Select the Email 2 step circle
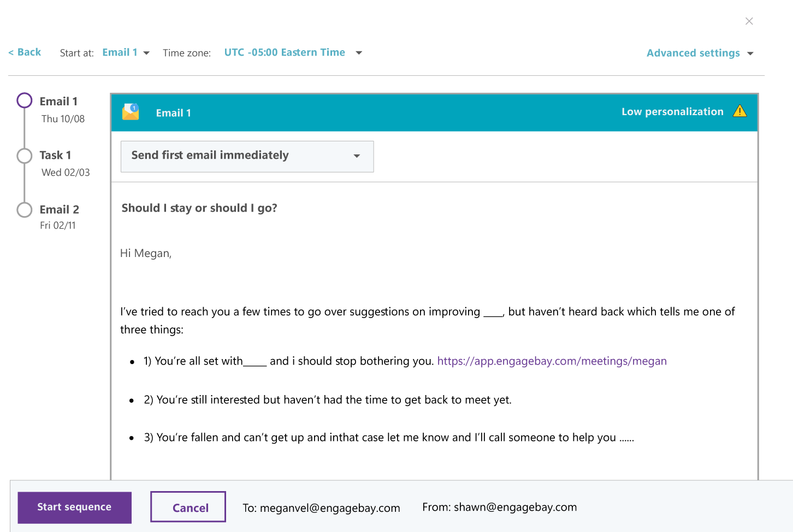The width and height of the screenshot is (793, 532). [x=25, y=210]
